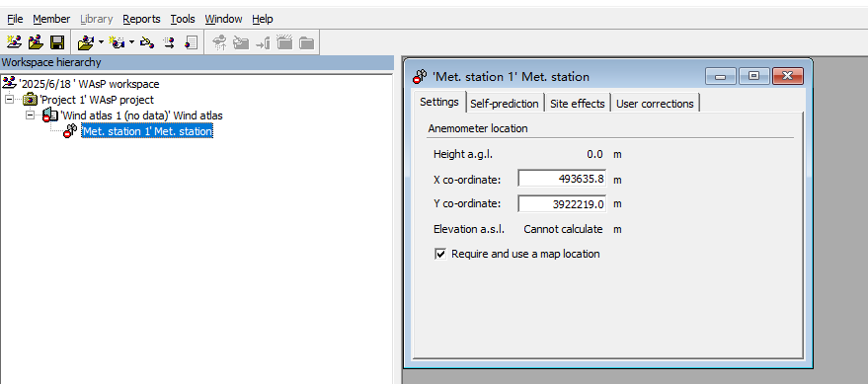The width and height of the screenshot is (868, 384).
Task: Open the Help menu
Action: click(x=263, y=19)
